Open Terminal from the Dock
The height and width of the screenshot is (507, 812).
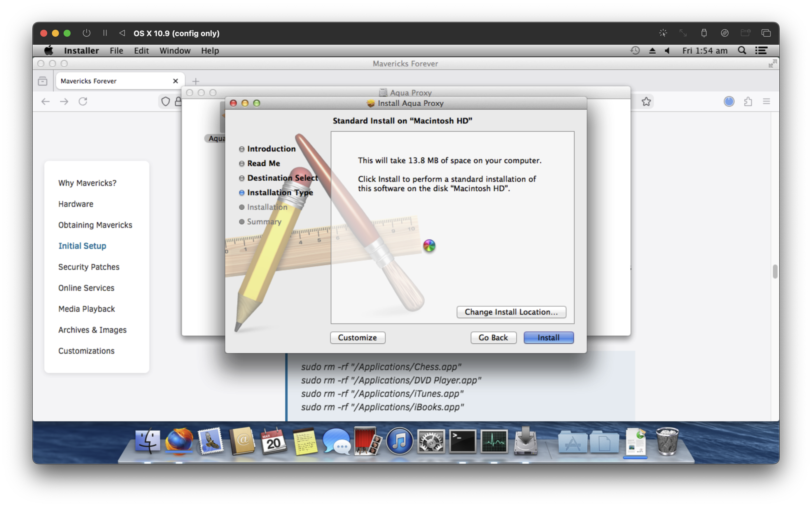pyautogui.click(x=463, y=441)
